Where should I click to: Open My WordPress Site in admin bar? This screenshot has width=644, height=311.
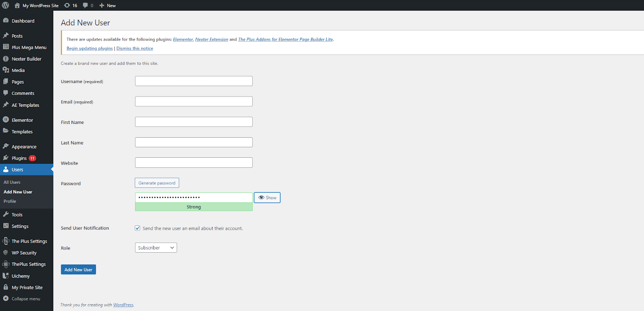37,6
